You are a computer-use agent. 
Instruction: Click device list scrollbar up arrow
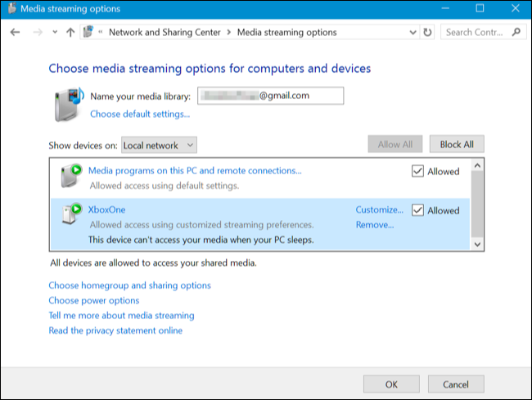point(477,166)
